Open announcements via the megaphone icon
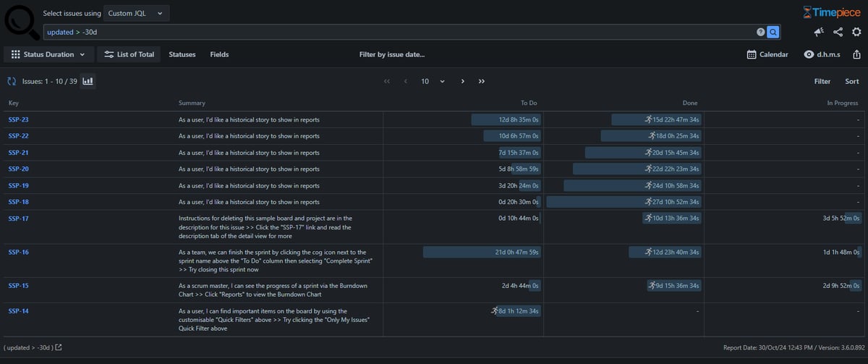The height and width of the screenshot is (364, 868). 819,32
